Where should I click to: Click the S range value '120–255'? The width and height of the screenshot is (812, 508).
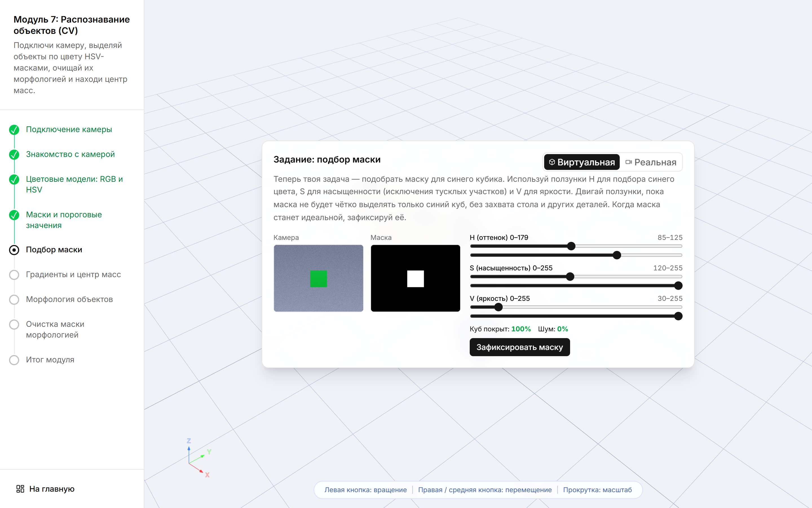pyautogui.click(x=668, y=268)
